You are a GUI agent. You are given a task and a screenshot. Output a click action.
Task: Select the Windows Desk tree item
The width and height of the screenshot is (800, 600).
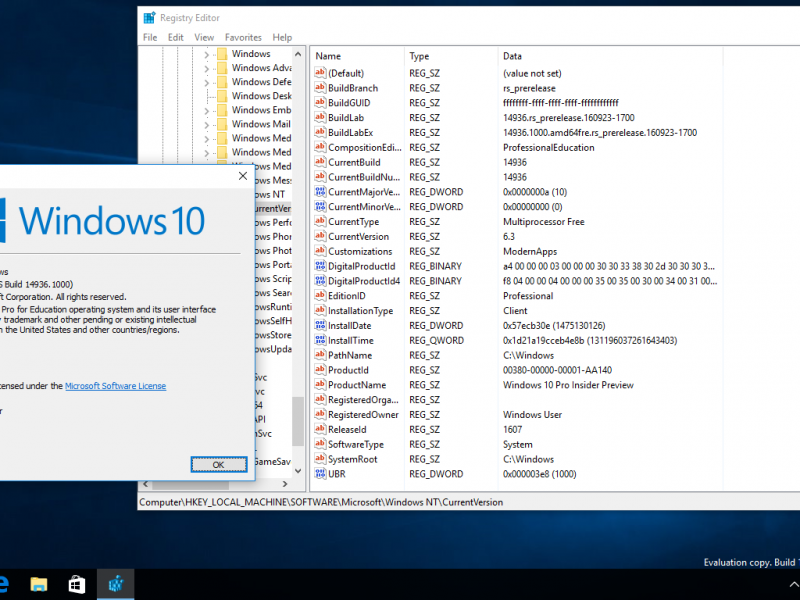coord(261,96)
